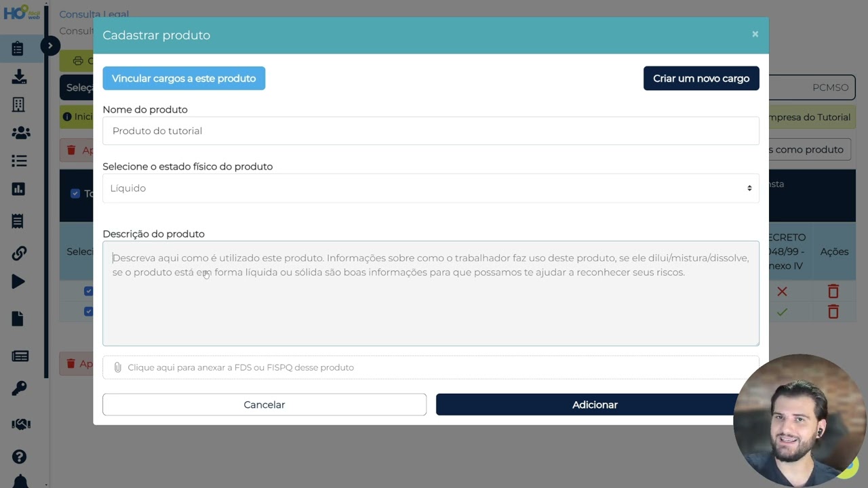
Task: Open the table rows sidebar icon
Action: 20,357
